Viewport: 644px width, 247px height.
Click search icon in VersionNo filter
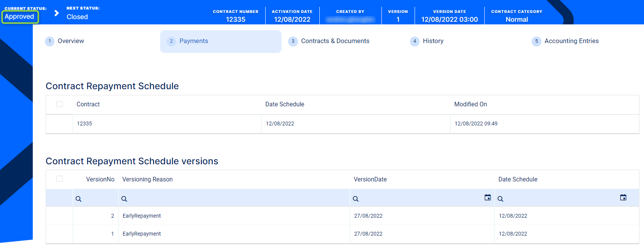[78, 199]
